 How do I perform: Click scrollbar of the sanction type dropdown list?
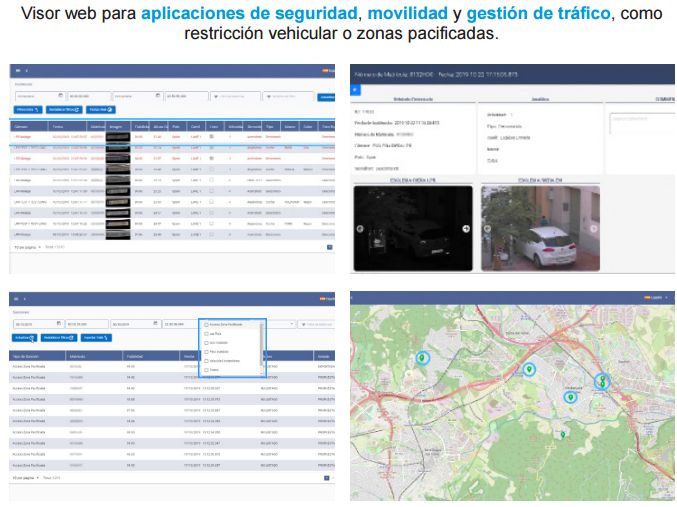pos(261,347)
